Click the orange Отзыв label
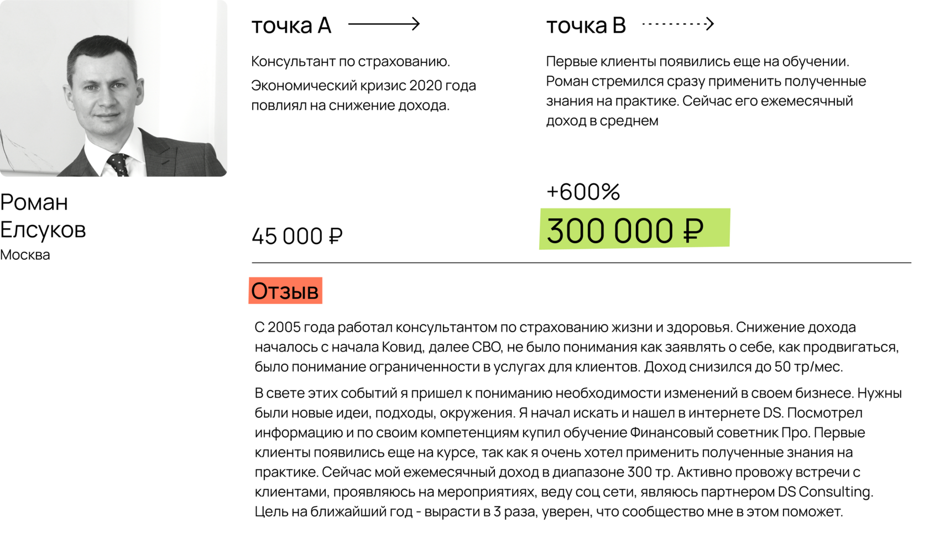Image resolution: width=929 pixels, height=560 pixels. tap(285, 291)
